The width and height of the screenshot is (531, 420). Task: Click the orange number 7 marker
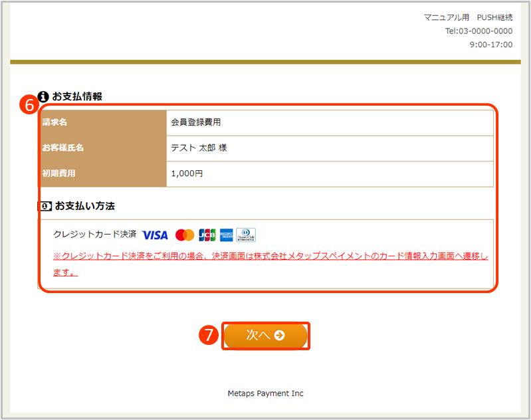click(209, 336)
